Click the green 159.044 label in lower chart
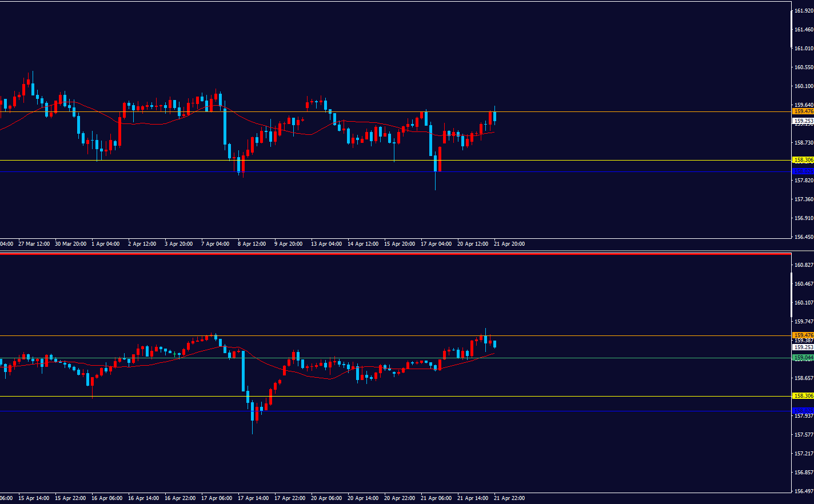Viewport: 814px width, 504px height. [803, 358]
